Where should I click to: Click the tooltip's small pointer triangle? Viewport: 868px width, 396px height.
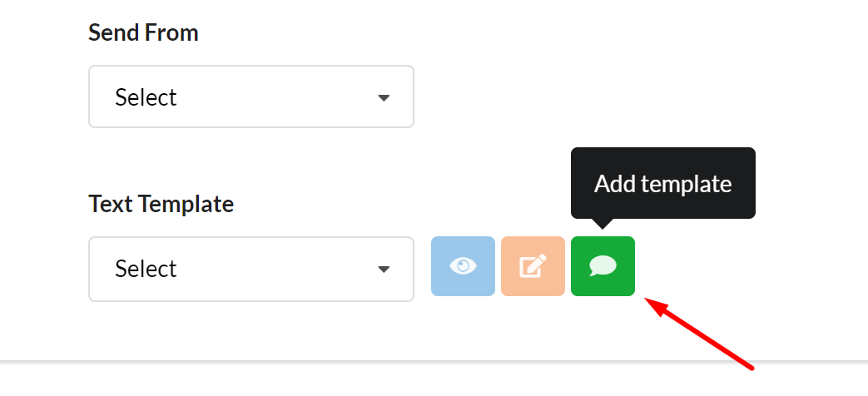(x=603, y=223)
